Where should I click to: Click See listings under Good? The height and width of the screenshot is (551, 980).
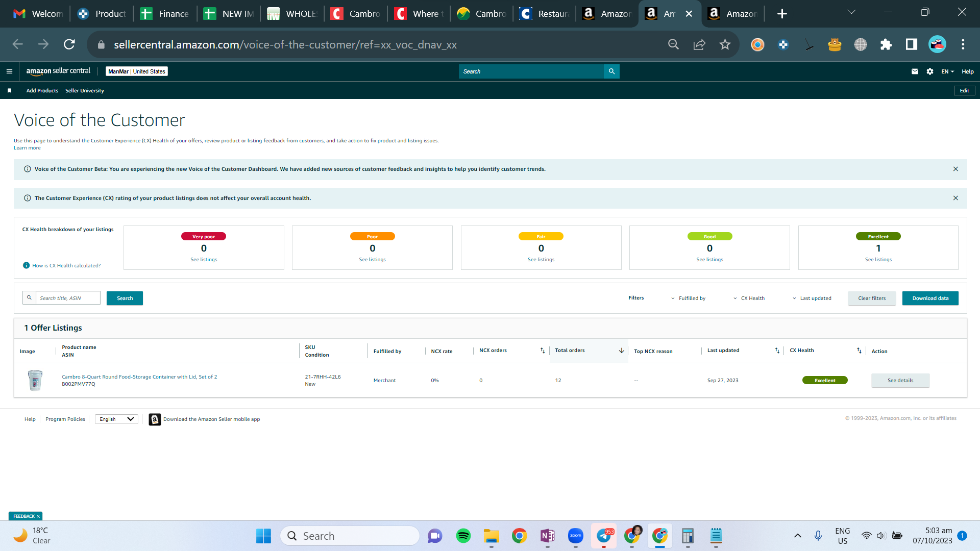point(709,260)
